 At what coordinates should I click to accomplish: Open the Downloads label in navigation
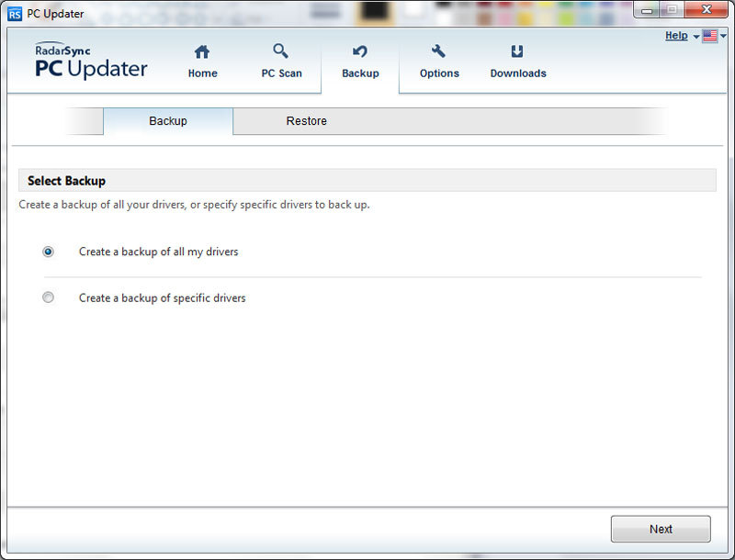pos(518,73)
